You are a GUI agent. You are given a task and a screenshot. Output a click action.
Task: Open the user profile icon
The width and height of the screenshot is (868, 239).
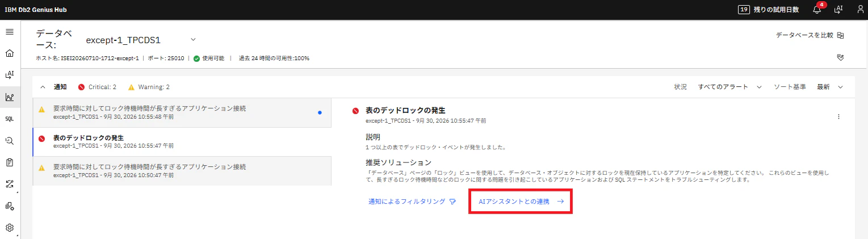[860, 9]
